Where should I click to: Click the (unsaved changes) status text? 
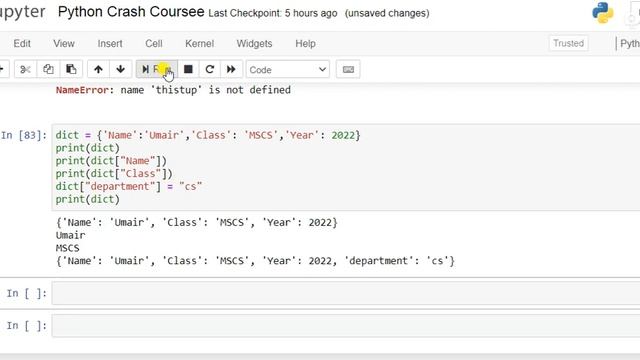click(387, 13)
